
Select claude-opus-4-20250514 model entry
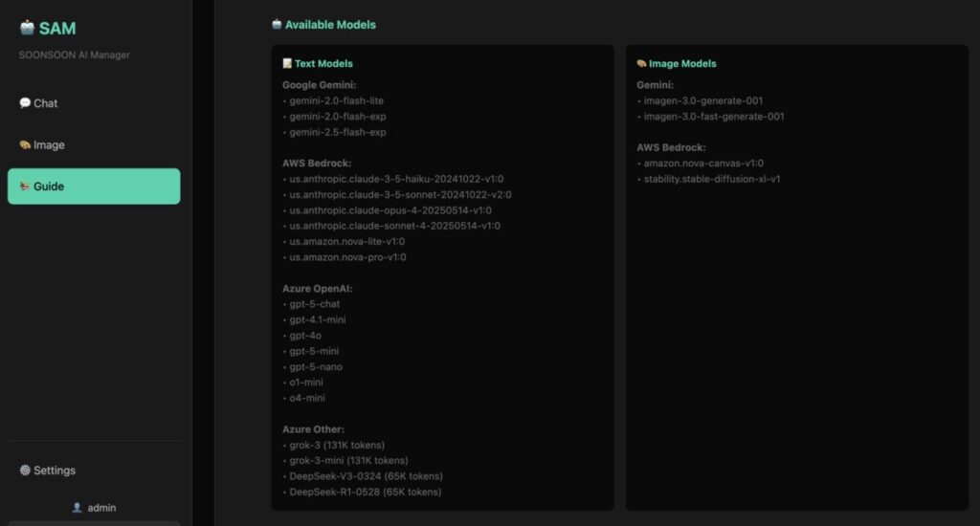[x=390, y=209]
